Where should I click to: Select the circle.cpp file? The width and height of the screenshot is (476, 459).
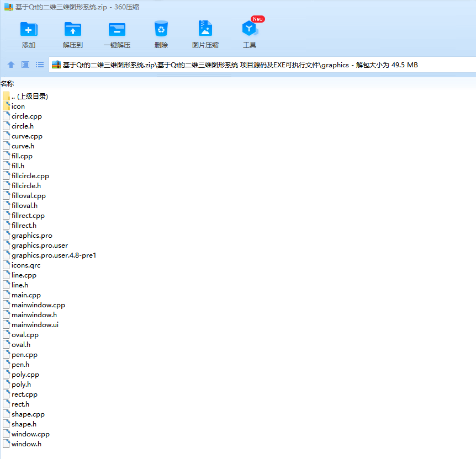click(x=23, y=116)
